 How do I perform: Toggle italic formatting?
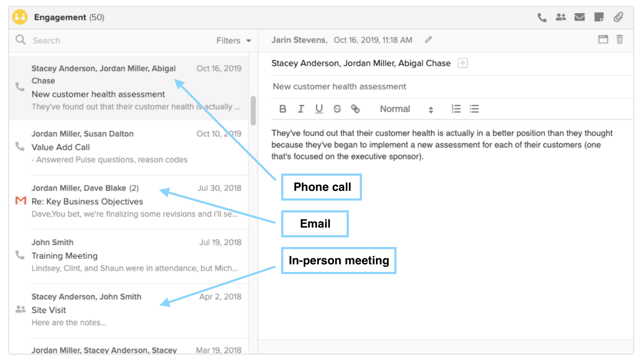[x=301, y=109]
